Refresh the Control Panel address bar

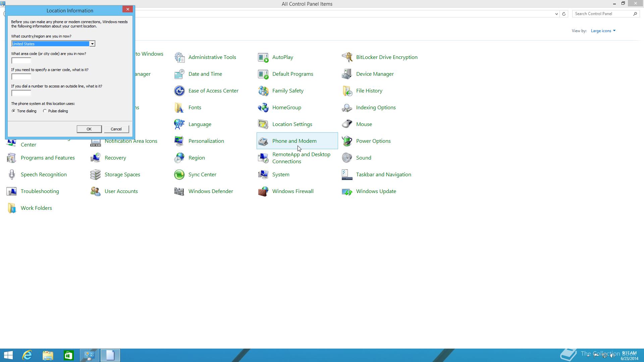(x=564, y=14)
